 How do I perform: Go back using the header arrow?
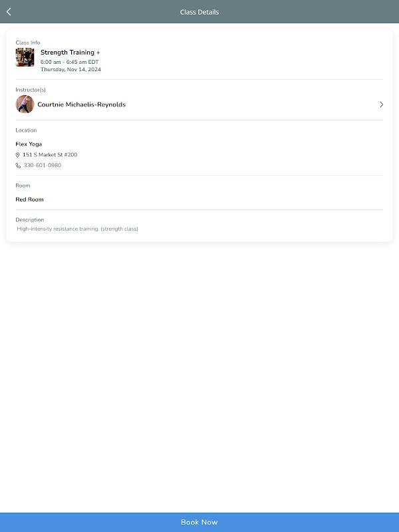point(9,11)
